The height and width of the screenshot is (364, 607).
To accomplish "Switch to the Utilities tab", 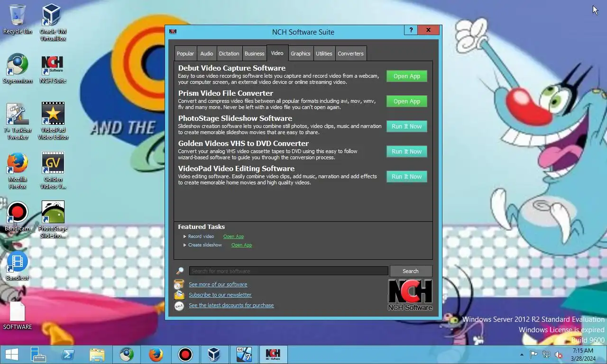I will [324, 54].
